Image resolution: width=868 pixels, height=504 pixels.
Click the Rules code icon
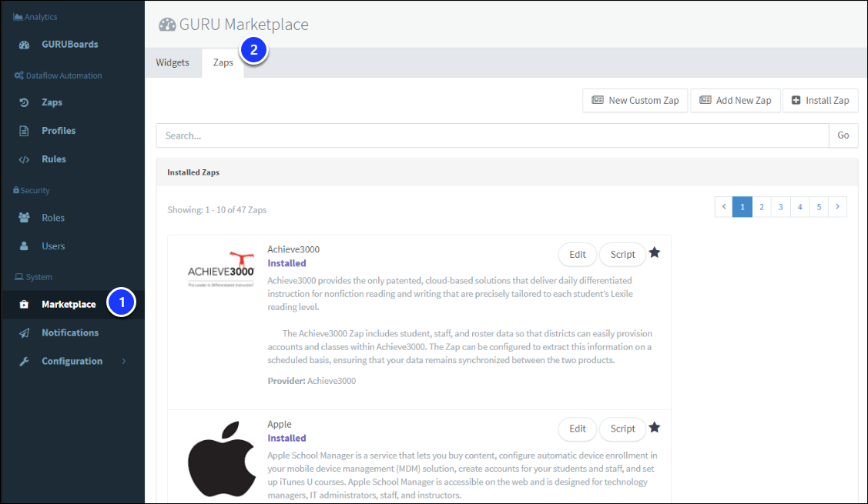click(24, 159)
